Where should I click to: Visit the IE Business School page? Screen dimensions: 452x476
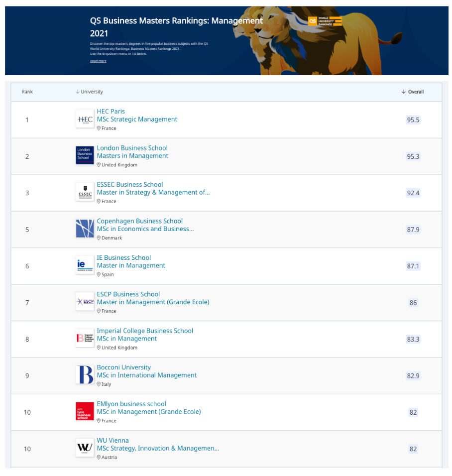[124, 258]
